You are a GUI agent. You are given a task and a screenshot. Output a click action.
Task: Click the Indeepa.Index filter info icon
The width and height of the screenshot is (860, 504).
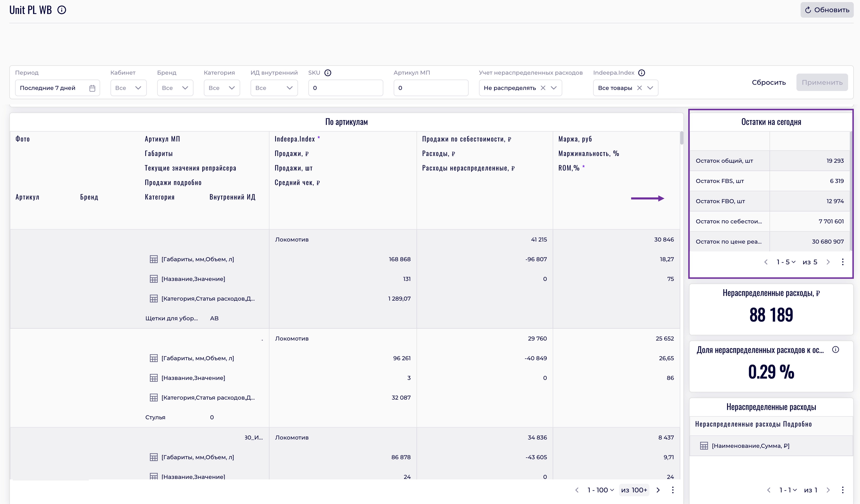click(642, 73)
